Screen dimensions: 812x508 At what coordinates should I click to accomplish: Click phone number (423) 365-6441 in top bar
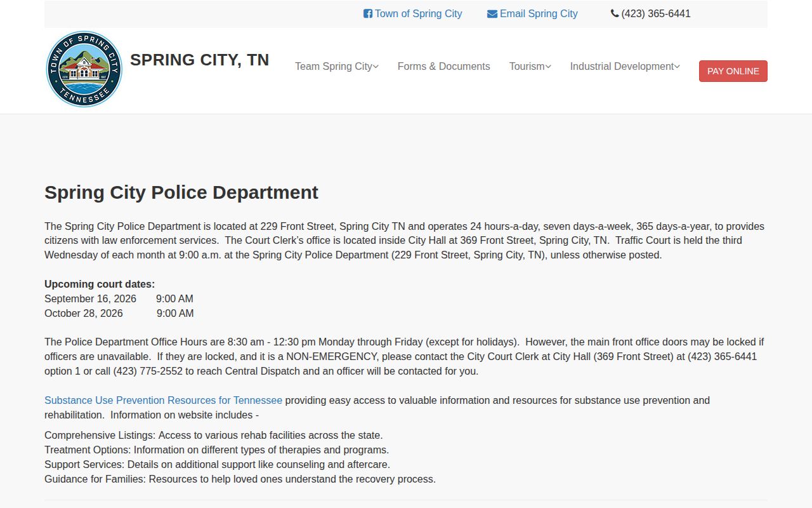[656, 14]
